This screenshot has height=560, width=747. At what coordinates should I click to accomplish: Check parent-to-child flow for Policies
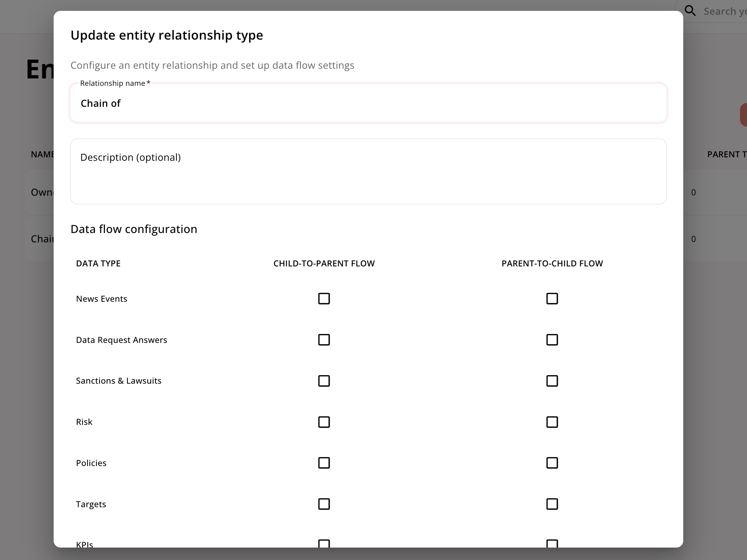coord(552,463)
